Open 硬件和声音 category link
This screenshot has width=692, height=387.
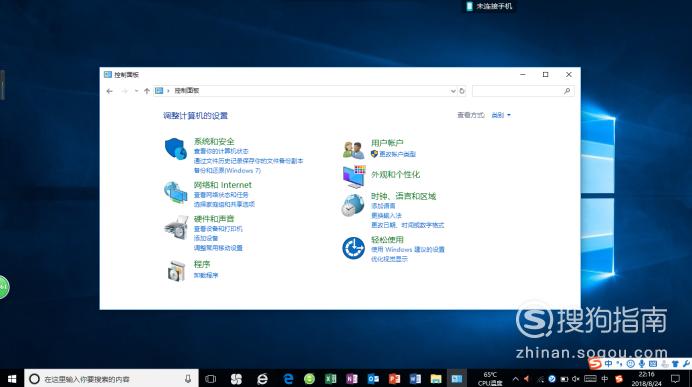(x=214, y=218)
